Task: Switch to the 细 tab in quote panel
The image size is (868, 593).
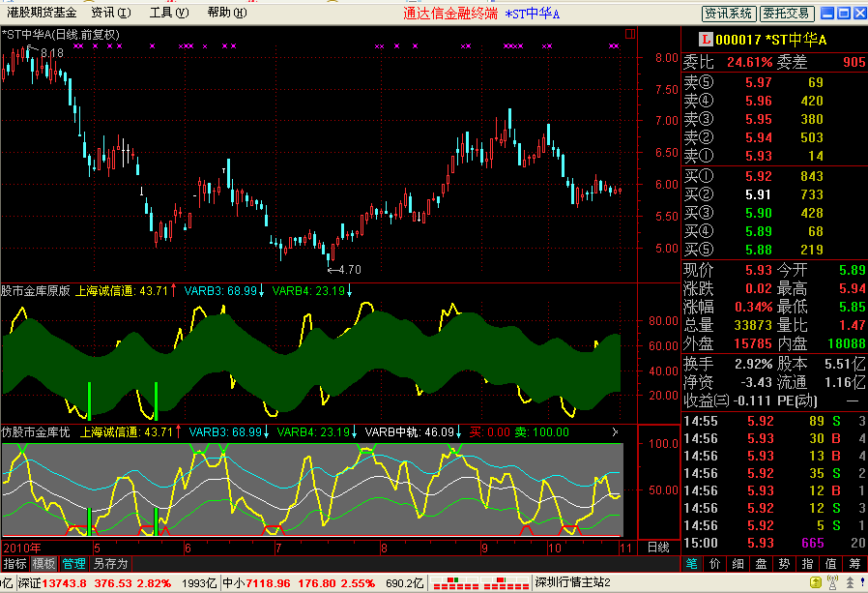Action: [x=738, y=564]
